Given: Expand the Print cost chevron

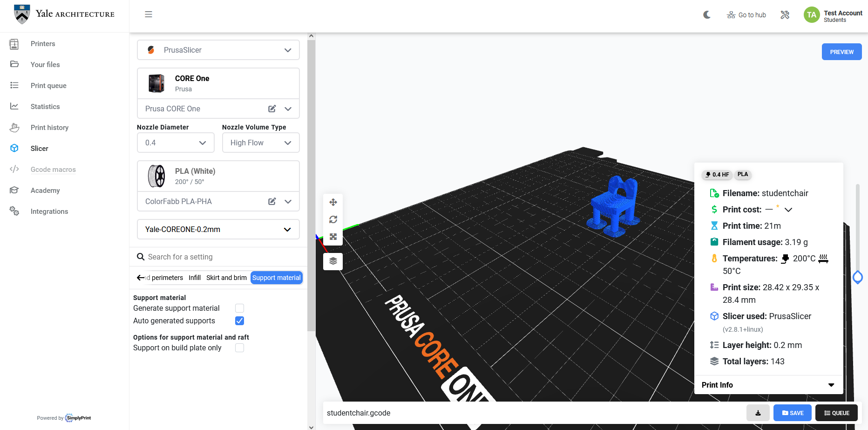Looking at the screenshot, I should 788,210.
